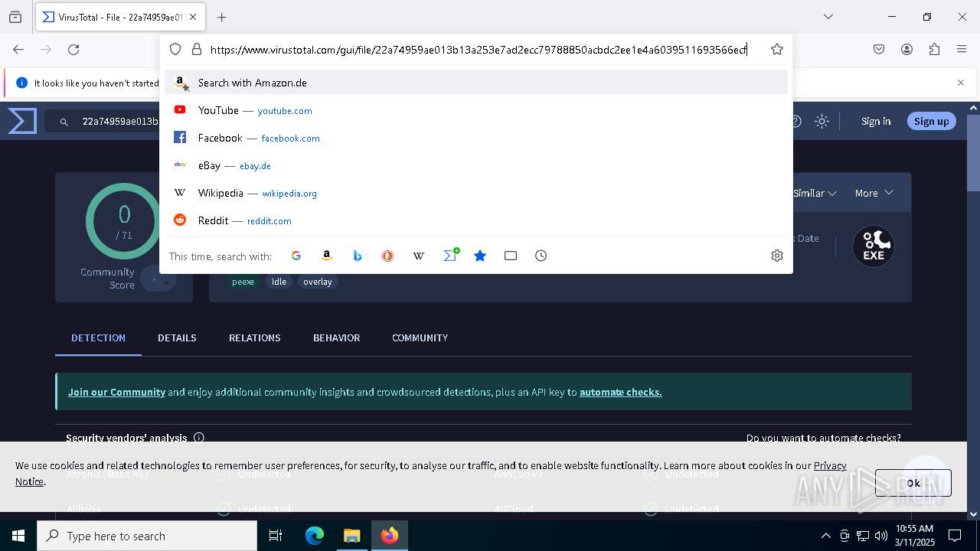This screenshot has height=551, width=980.
Task: Open a new browser tab
Action: (222, 17)
